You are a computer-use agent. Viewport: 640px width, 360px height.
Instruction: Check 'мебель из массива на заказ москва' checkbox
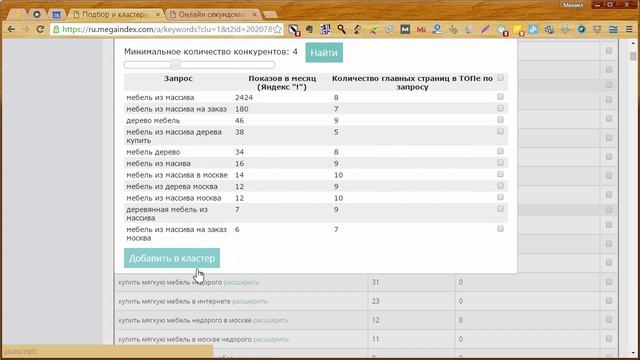(500, 229)
